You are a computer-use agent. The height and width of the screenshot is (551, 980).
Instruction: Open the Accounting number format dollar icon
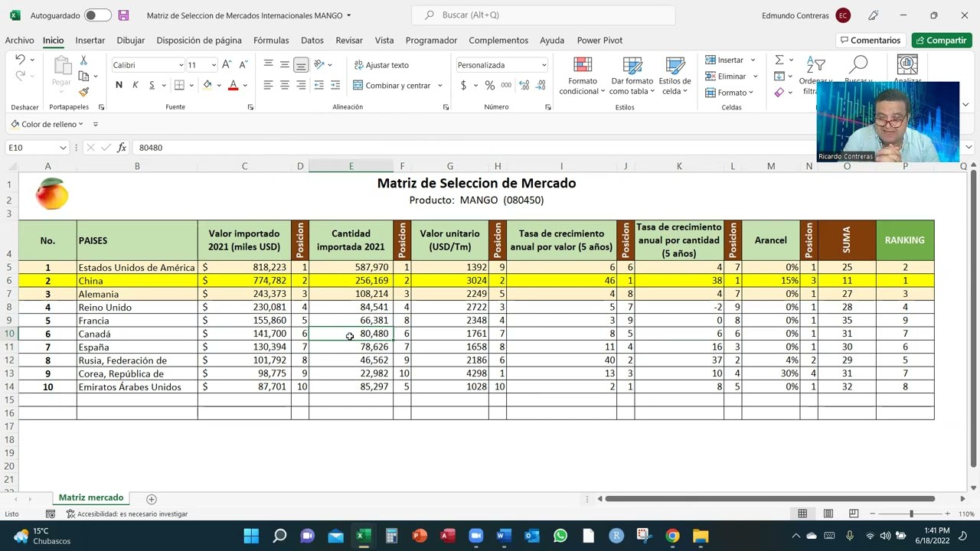pos(463,85)
